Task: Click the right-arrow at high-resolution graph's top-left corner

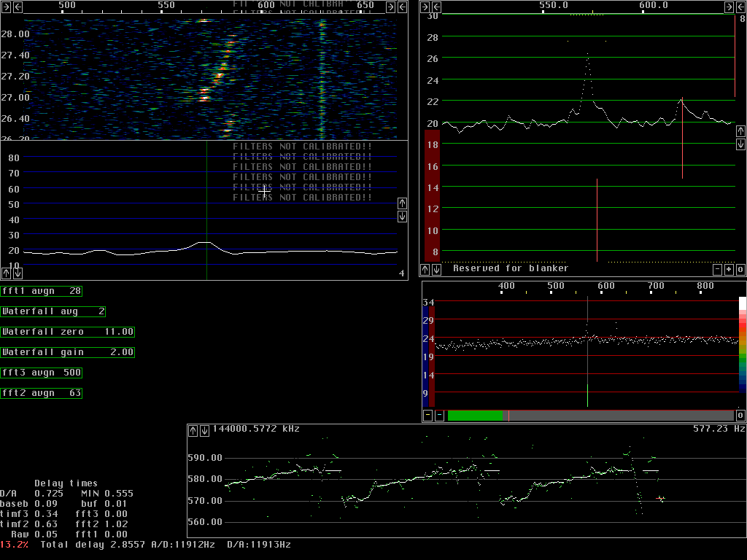Action: tap(425, 7)
